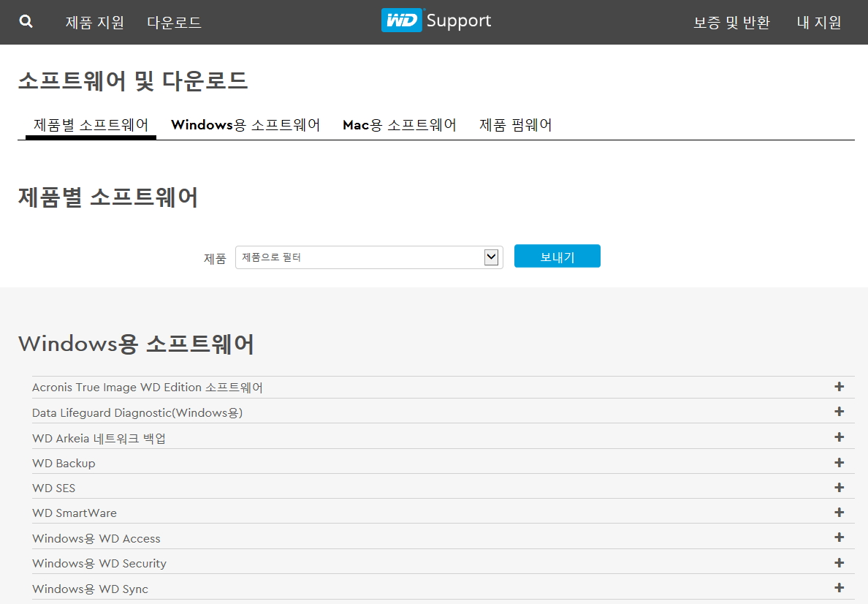Expand Acronis True Image WD Edition row
868x604 pixels.
839,387
